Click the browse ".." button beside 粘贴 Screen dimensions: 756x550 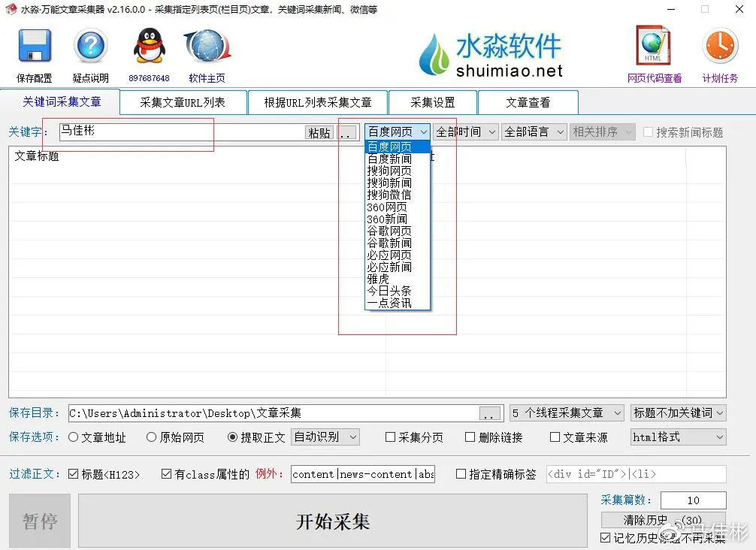click(347, 132)
